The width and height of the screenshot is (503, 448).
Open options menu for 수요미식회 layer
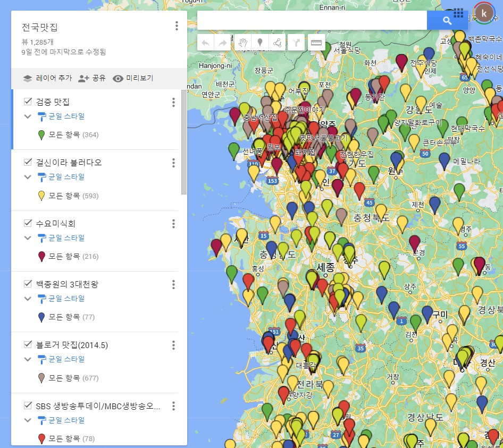point(173,224)
